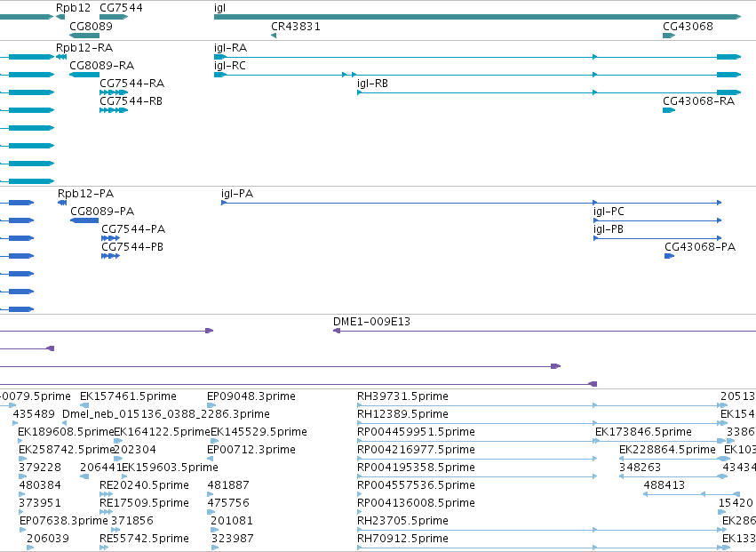Open the CG43068-RA transcript label
Image resolution: width=756 pixels, height=552 pixels.
[x=698, y=101]
